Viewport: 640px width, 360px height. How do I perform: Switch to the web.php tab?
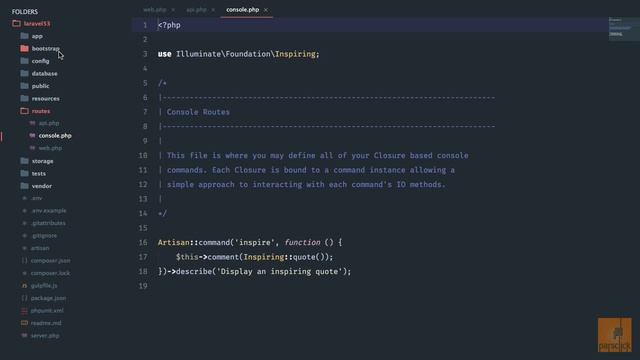click(155, 9)
